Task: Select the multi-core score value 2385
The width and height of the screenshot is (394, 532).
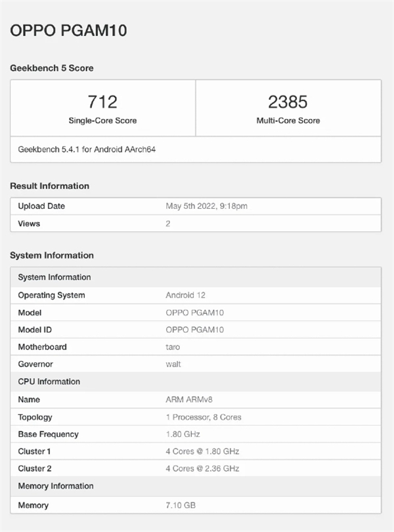Action: 288,102
